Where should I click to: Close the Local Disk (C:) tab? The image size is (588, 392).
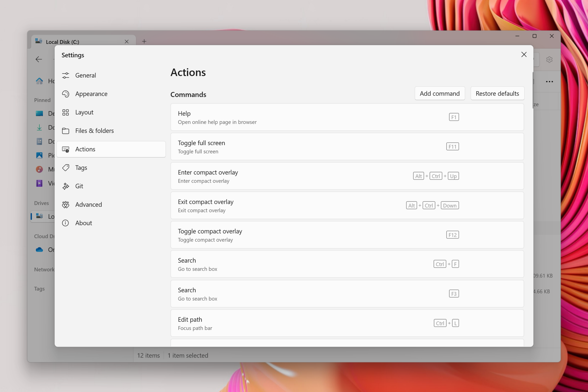point(127,41)
